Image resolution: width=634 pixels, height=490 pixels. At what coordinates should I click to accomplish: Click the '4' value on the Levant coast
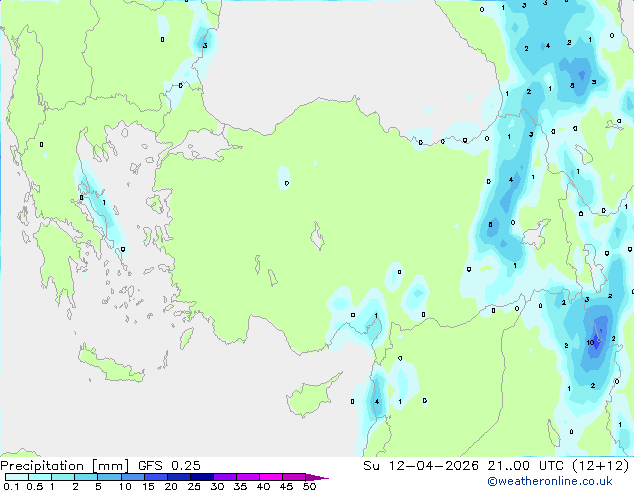click(x=377, y=401)
